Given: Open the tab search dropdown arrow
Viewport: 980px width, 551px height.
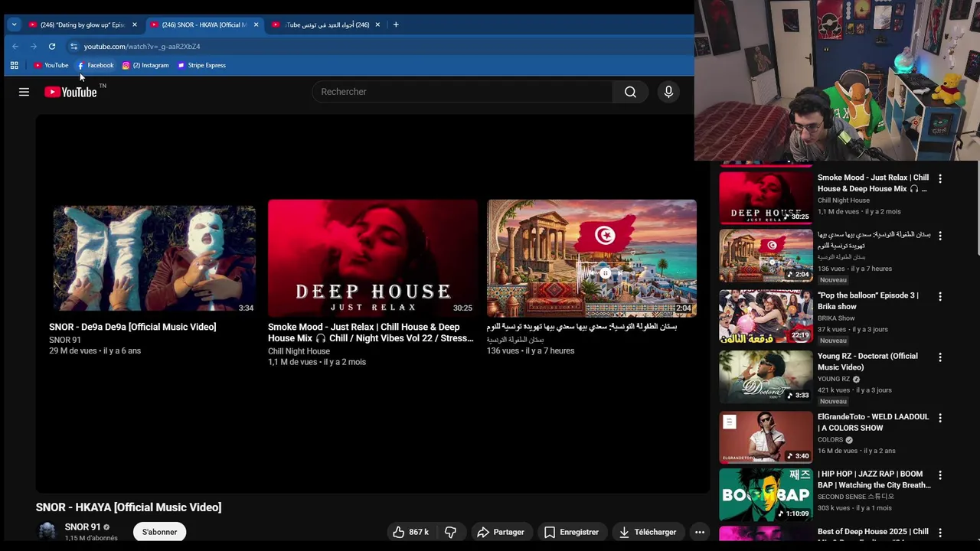Looking at the screenshot, I should click(x=14, y=24).
